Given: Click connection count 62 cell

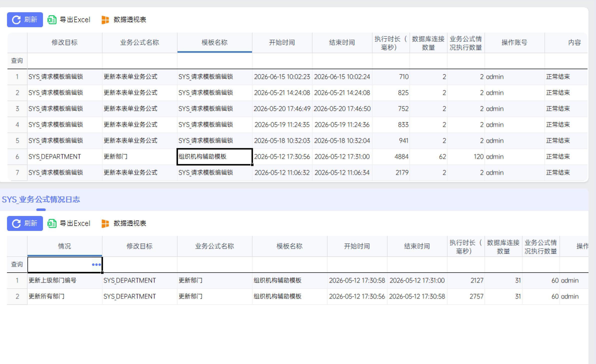Looking at the screenshot, I should (x=428, y=157).
